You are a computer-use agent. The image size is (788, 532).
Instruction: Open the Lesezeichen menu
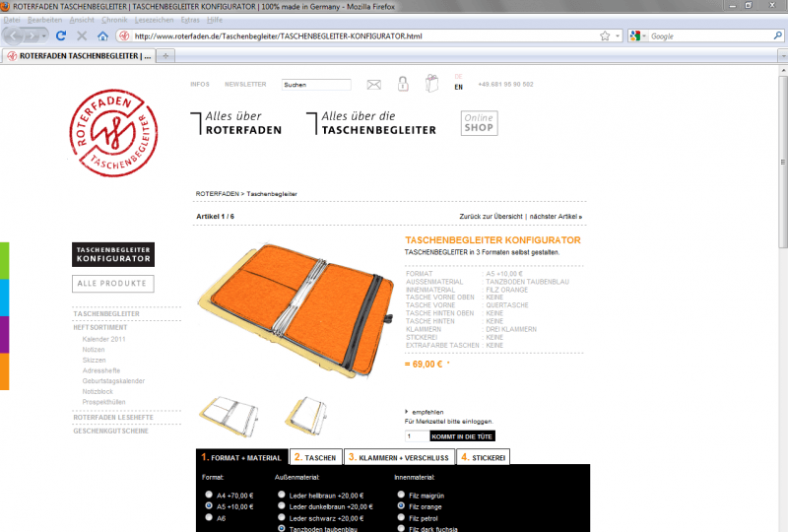pos(154,20)
